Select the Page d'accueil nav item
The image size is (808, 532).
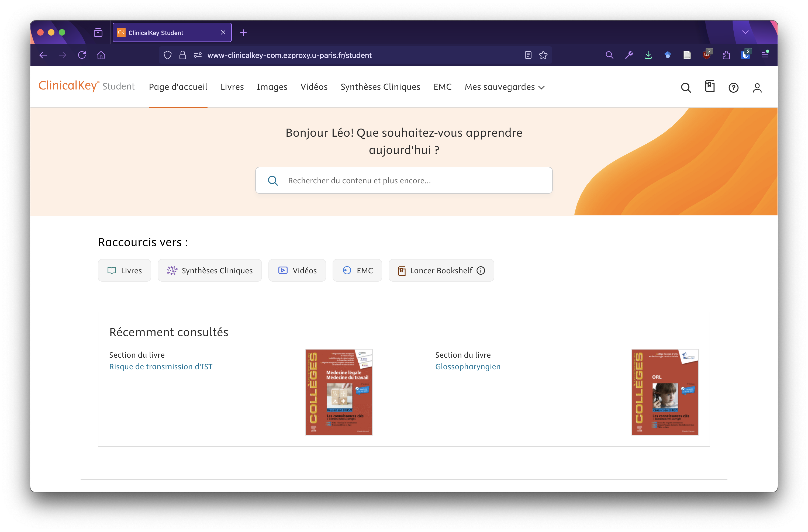pos(178,87)
